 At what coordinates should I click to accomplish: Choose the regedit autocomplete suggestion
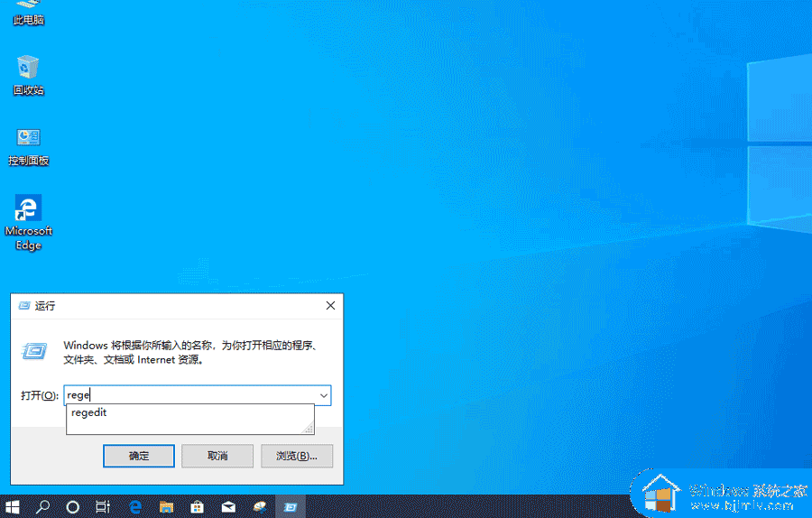pos(189,412)
